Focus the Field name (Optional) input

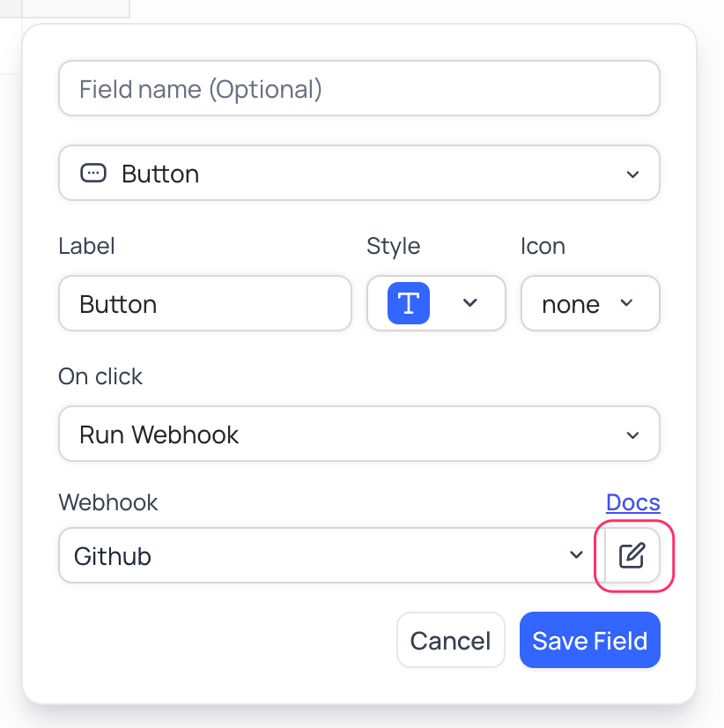[358, 89]
